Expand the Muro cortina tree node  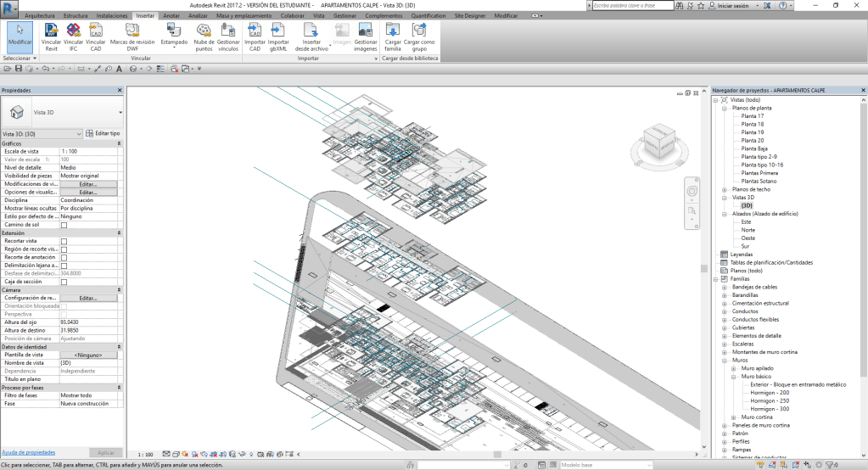click(x=733, y=417)
